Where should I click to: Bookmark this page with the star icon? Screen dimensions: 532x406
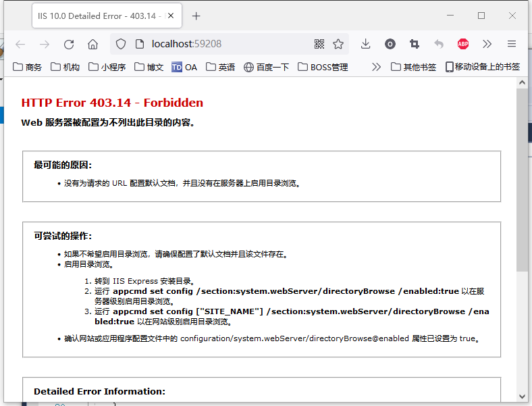[338, 44]
